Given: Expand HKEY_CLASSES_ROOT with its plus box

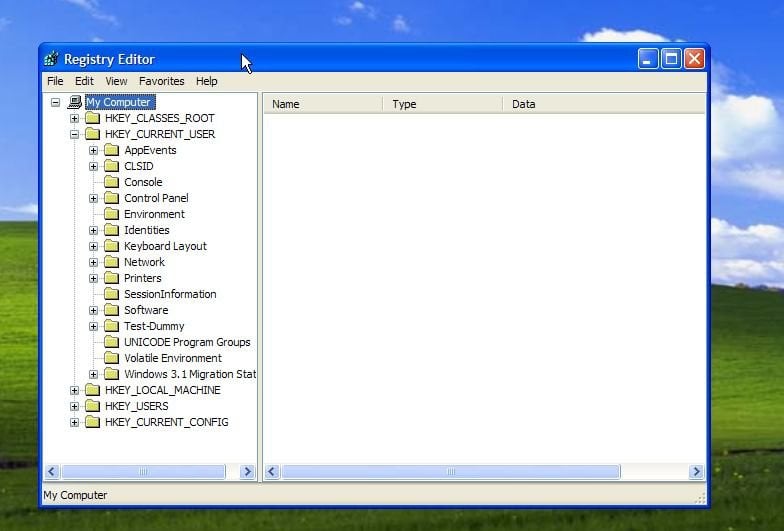Looking at the screenshot, I should (x=74, y=118).
